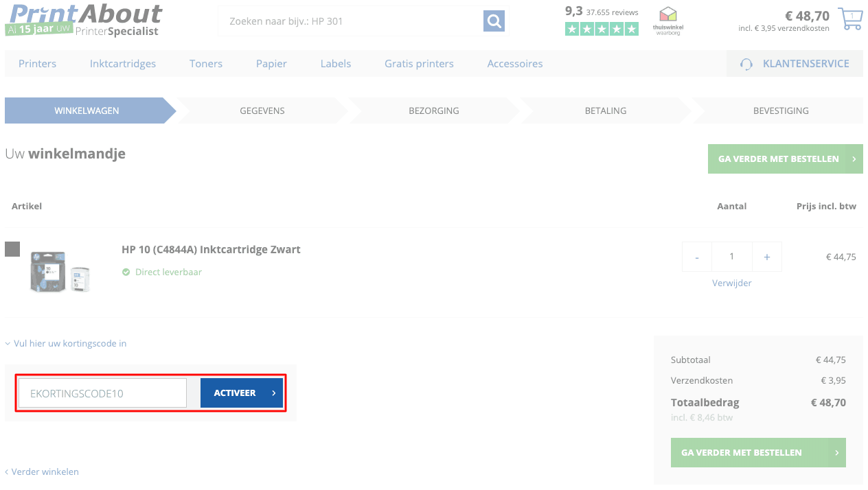
Task: Click the search magnifier button
Action: pyautogui.click(x=494, y=21)
